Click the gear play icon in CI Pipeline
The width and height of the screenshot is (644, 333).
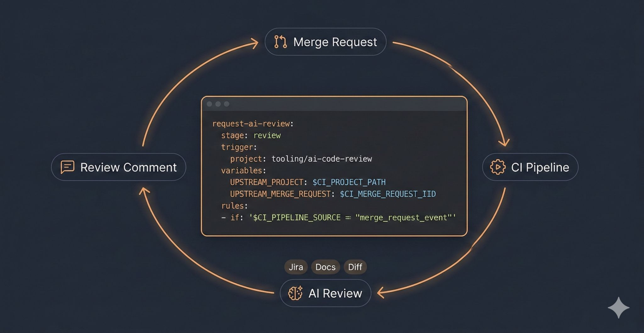(x=498, y=167)
